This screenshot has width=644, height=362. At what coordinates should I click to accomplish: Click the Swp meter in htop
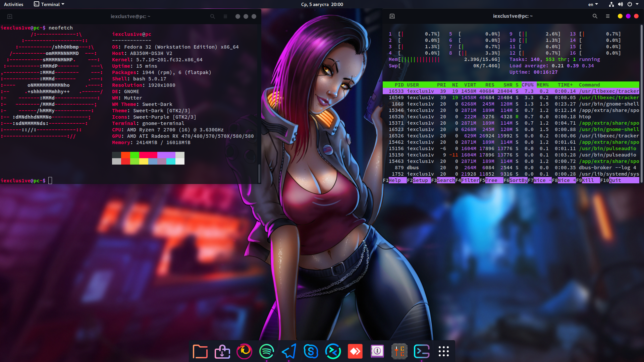[x=444, y=66]
